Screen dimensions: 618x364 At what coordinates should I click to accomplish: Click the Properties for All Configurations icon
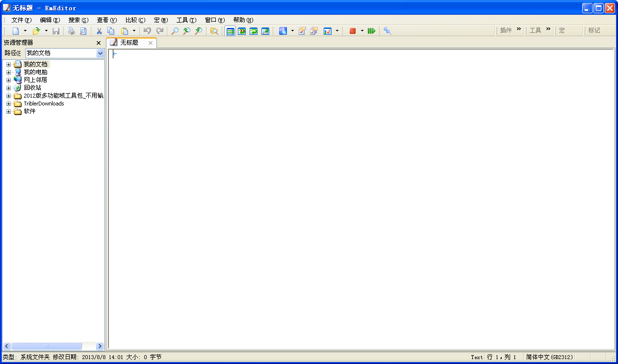[314, 31]
